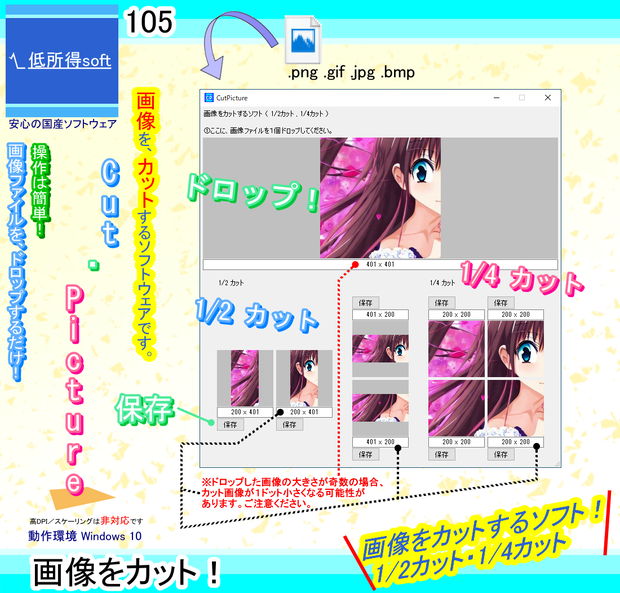The image size is (620, 593).
Task: Select the bottom-left quarter thumbnail
Action: [456, 408]
